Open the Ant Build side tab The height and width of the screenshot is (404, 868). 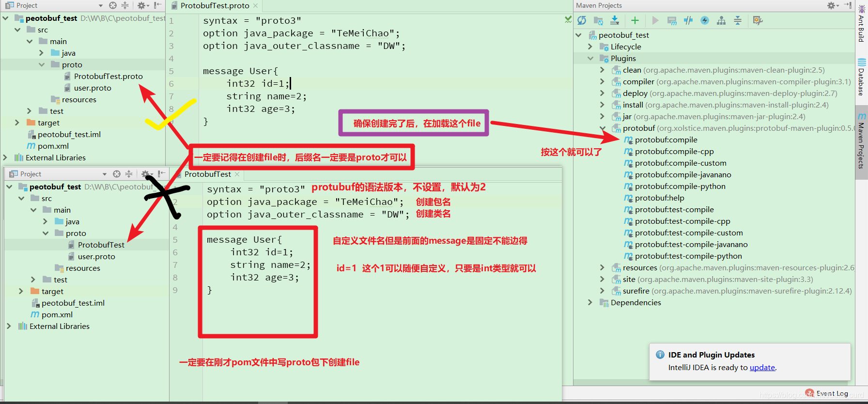(x=861, y=23)
